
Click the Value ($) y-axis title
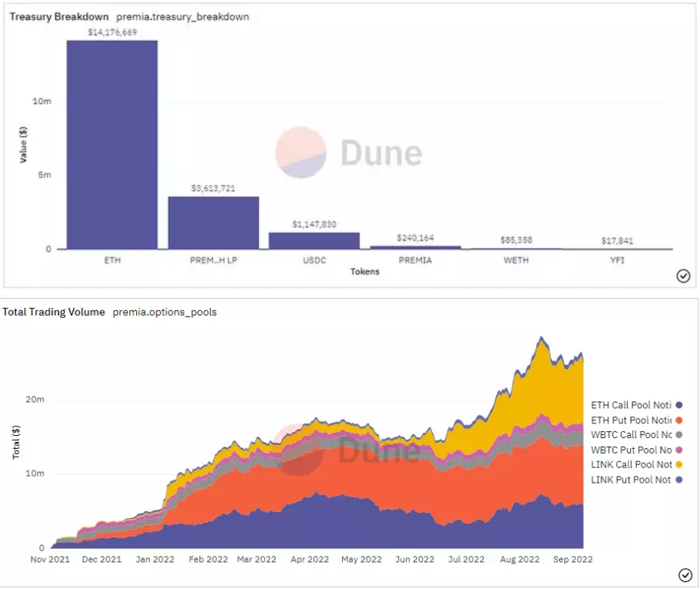point(23,145)
